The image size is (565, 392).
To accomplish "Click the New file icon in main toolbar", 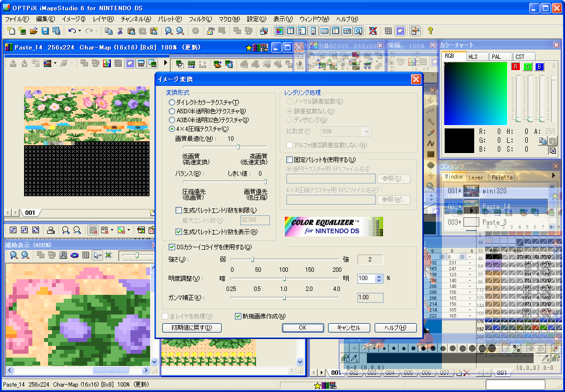I will click(x=11, y=31).
